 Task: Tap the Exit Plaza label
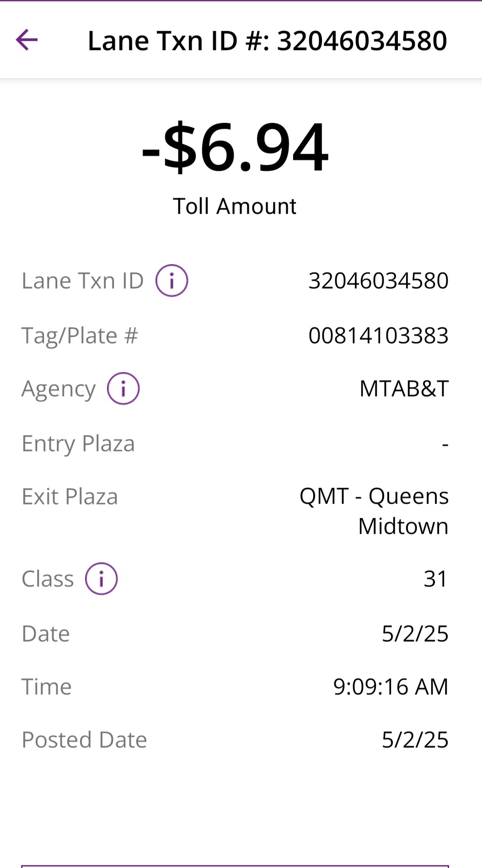coord(70,497)
